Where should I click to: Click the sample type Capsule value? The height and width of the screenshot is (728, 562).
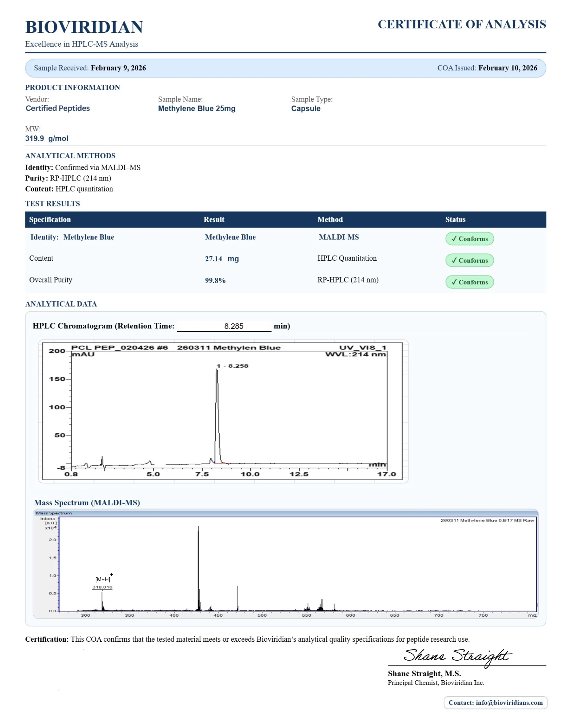(306, 108)
